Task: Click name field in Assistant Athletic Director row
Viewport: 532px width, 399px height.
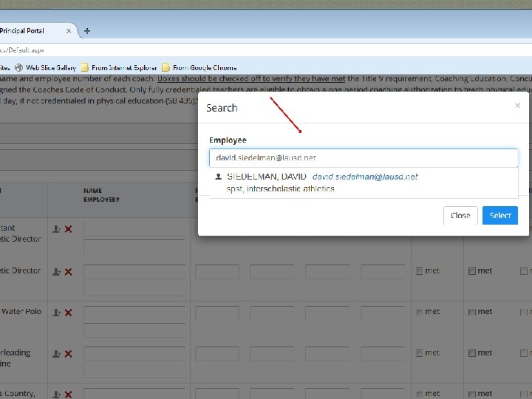Action: click(134, 229)
